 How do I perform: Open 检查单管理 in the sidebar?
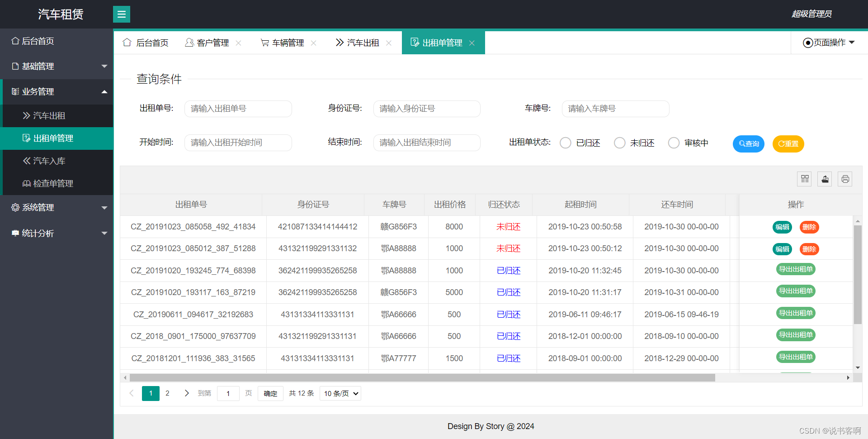(x=57, y=184)
